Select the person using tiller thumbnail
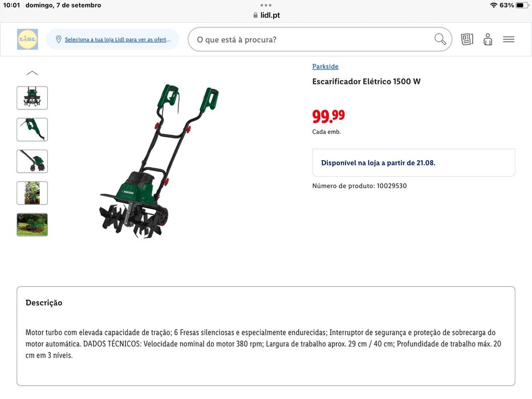Image resolution: width=532 pixels, height=399 pixels. click(x=33, y=193)
